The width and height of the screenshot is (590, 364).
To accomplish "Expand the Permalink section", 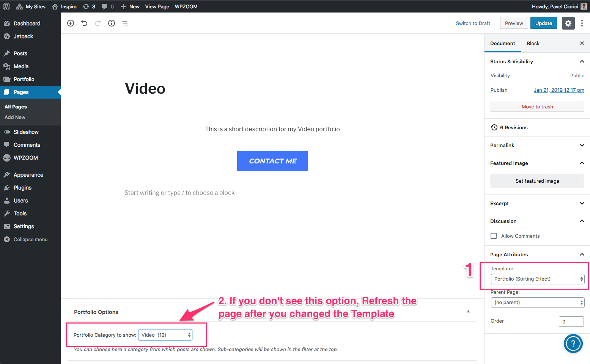I will coord(582,145).
